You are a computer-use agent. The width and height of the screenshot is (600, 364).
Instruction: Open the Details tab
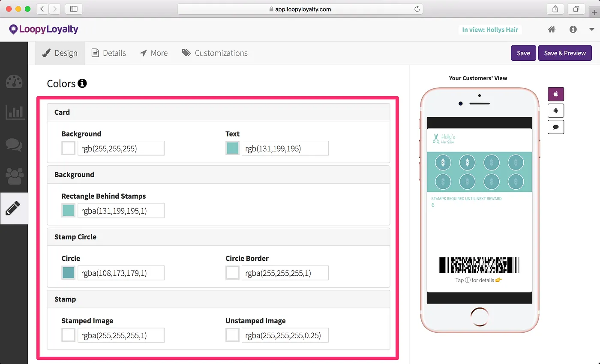[109, 53]
